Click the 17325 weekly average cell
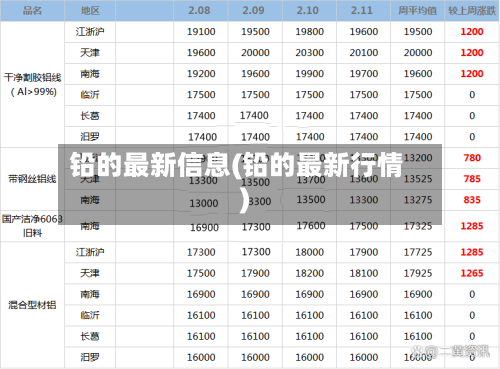Screen dimensions: 500x369 point(418,226)
